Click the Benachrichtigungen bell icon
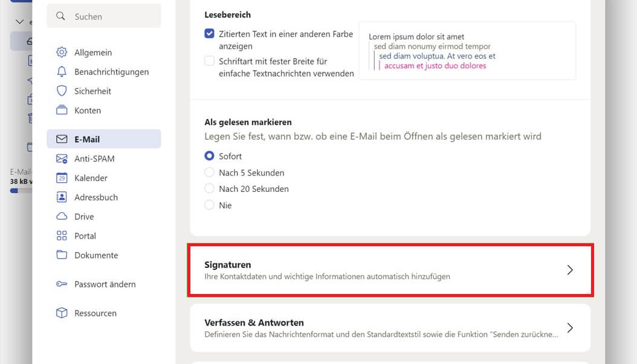 pos(62,72)
